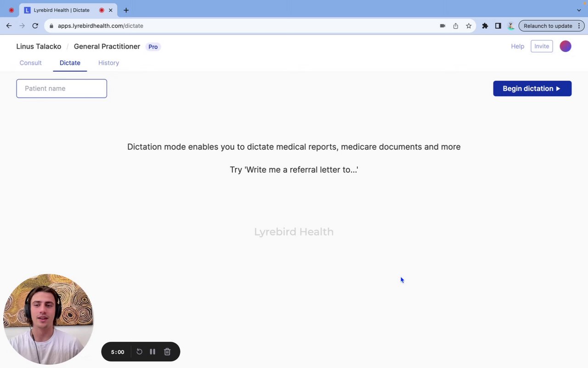Viewport: 588px width, 368px height.
Task: Reload the Lyrebird Health page
Action: point(35,26)
